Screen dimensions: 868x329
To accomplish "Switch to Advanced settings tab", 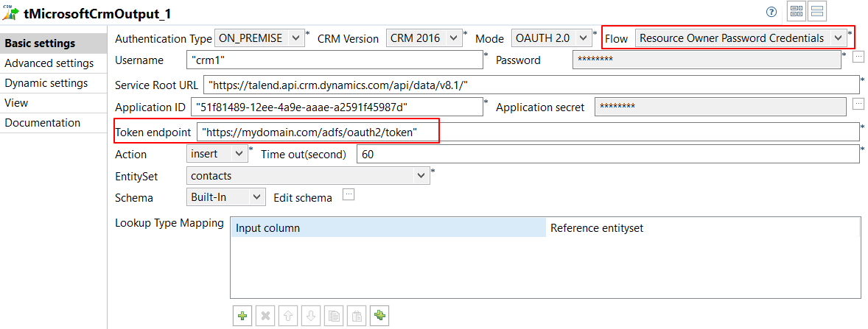I will (49, 63).
